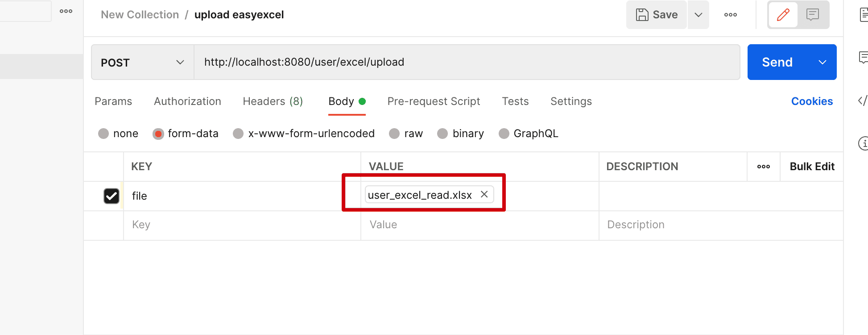Expand the POST method dropdown
This screenshot has height=335, width=868.
(x=180, y=62)
